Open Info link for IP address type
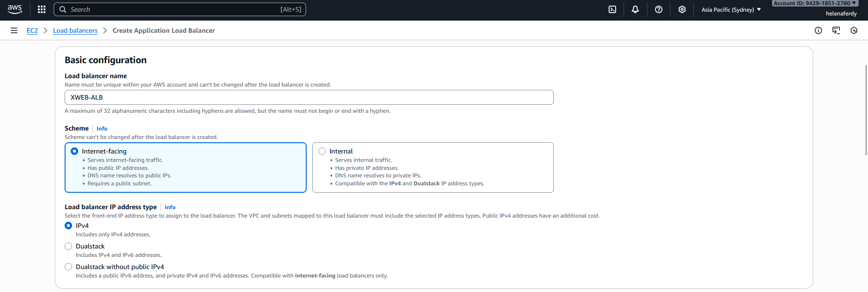 tap(170, 207)
